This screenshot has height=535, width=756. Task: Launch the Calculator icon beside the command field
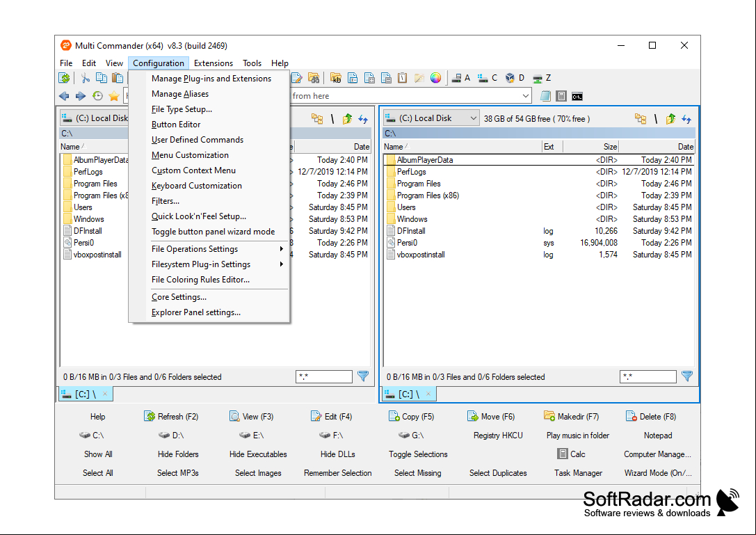[561, 96]
